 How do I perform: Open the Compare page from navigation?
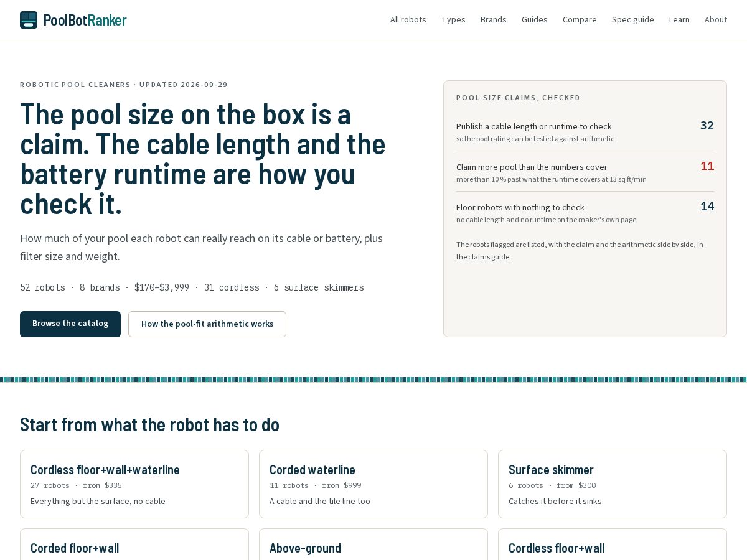[x=580, y=20]
